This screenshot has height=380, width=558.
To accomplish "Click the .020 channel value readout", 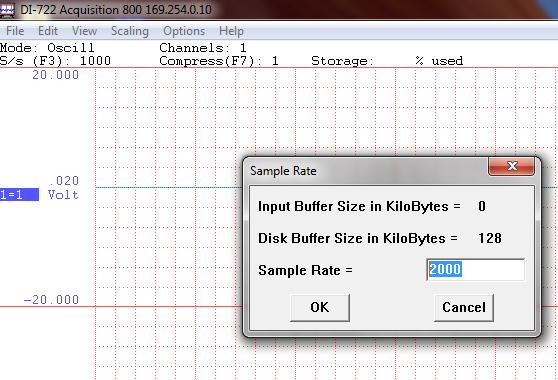I will pos(63,181).
